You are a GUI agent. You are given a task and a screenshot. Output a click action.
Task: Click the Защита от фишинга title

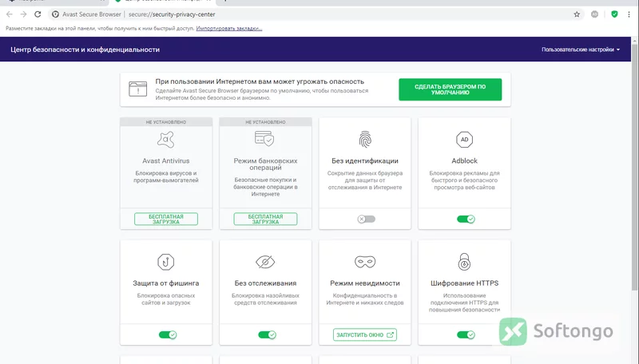[x=166, y=283]
